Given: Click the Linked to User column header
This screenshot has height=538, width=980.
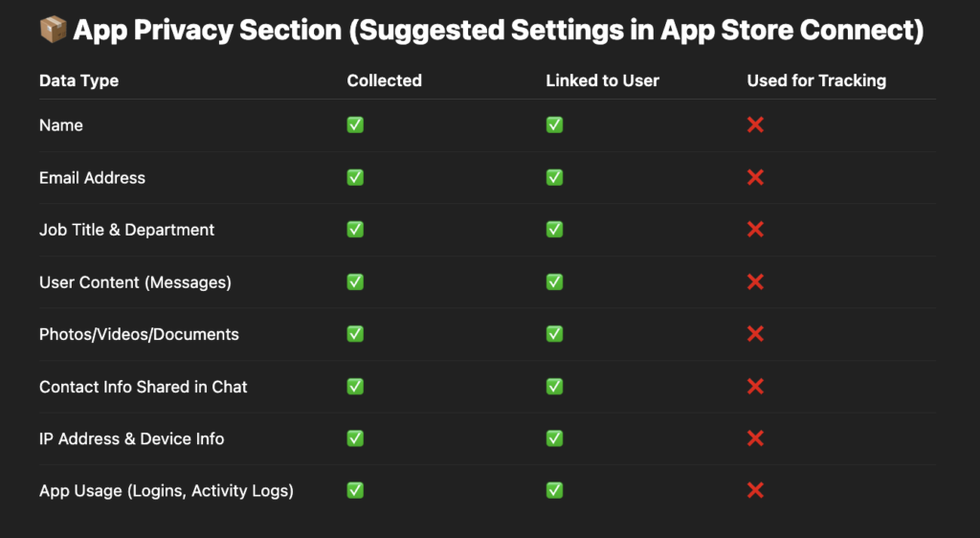Looking at the screenshot, I should [603, 80].
